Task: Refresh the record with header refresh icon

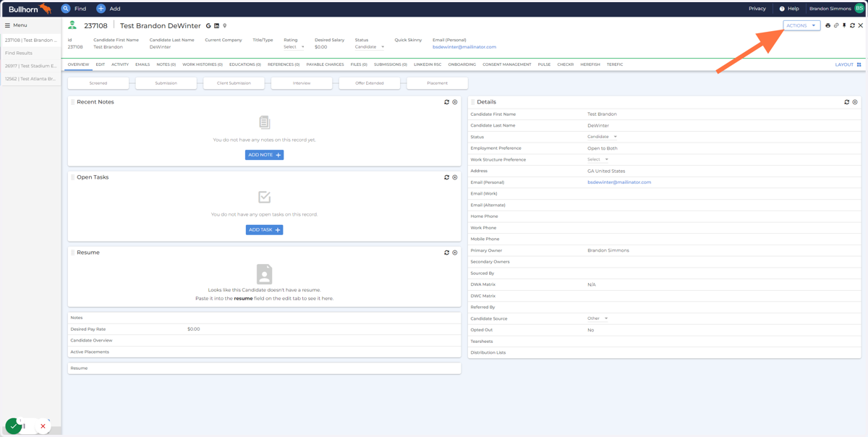Action: (x=852, y=25)
